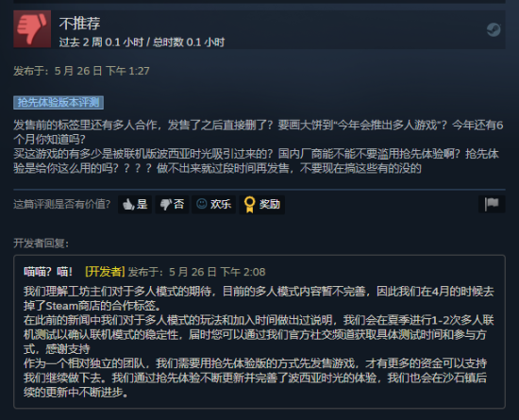Report review using the flag icon

pos(492,204)
